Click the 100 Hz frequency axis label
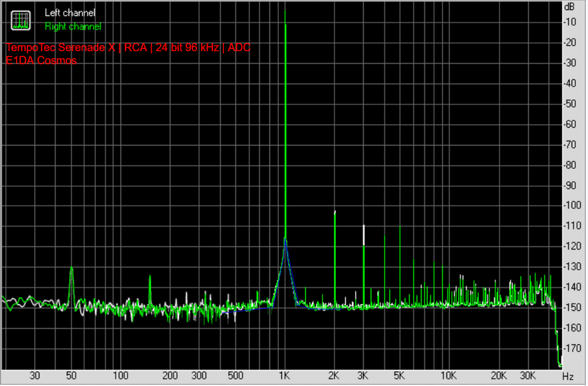588x386 pixels. pyautogui.click(x=121, y=376)
